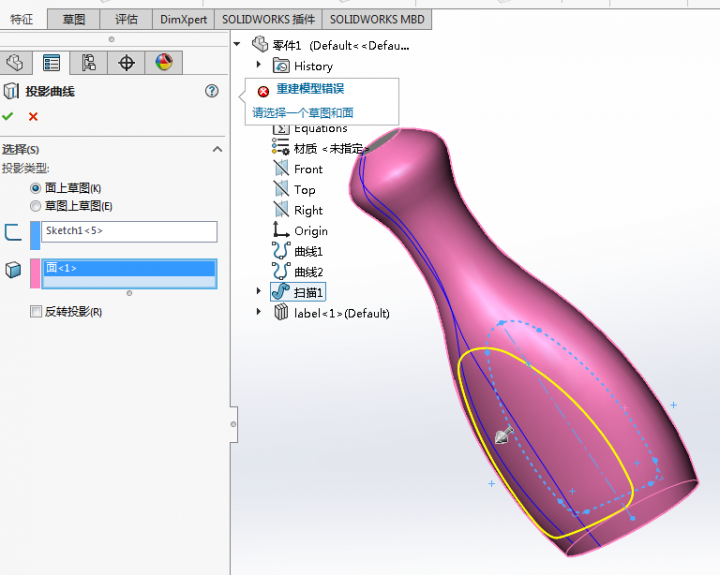
Task: Expand the 扫描1 feature node
Action: pyautogui.click(x=259, y=291)
